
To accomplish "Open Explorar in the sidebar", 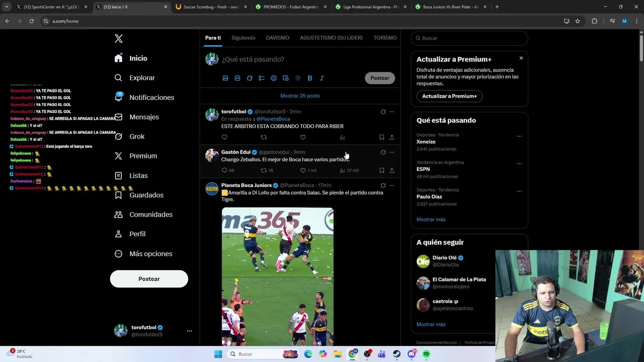I will [134, 78].
